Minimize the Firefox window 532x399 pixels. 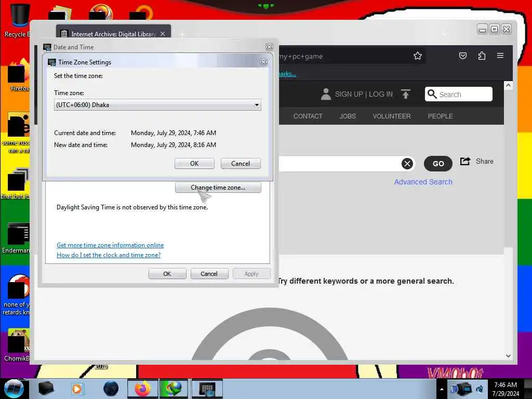[x=482, y=29]
